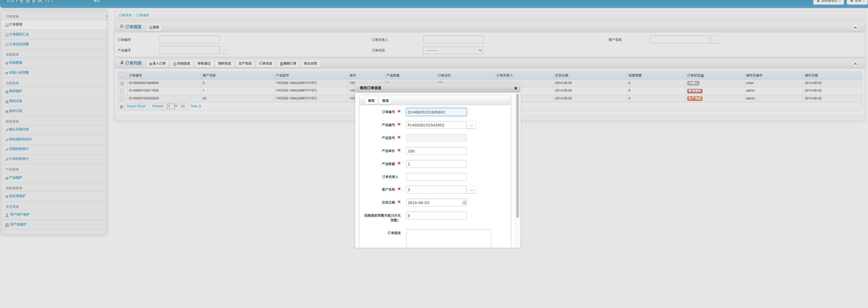Viewport: 868px width, 308px height.
Task: Click the ... picker beside dialog 客户名称
Action: tap(471, 190)
